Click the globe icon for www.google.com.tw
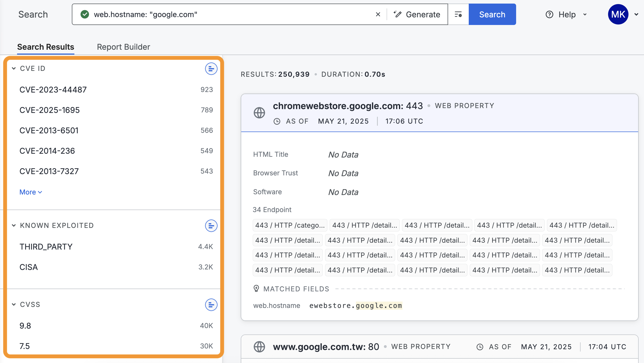This screenshot has width=644, height=363. [259, 347]
